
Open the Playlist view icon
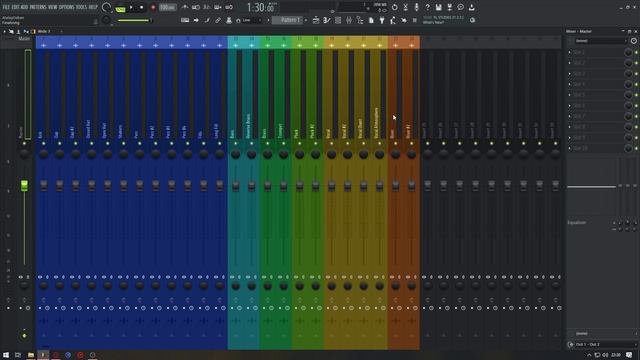coord(316,20)
